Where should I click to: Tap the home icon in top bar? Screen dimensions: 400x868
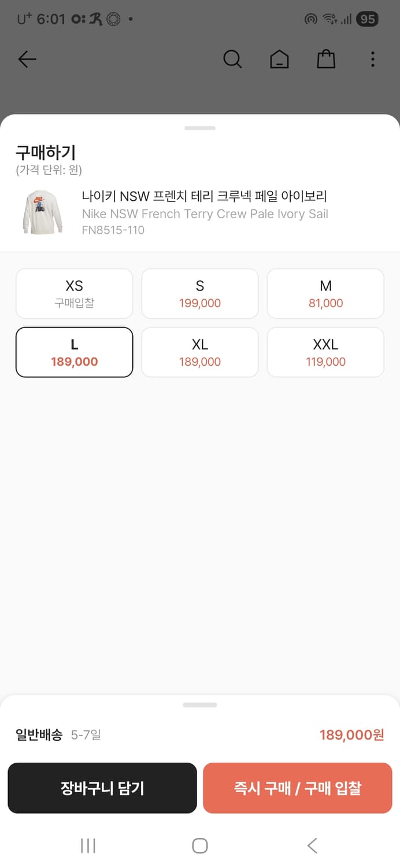[x=279, y=58]
